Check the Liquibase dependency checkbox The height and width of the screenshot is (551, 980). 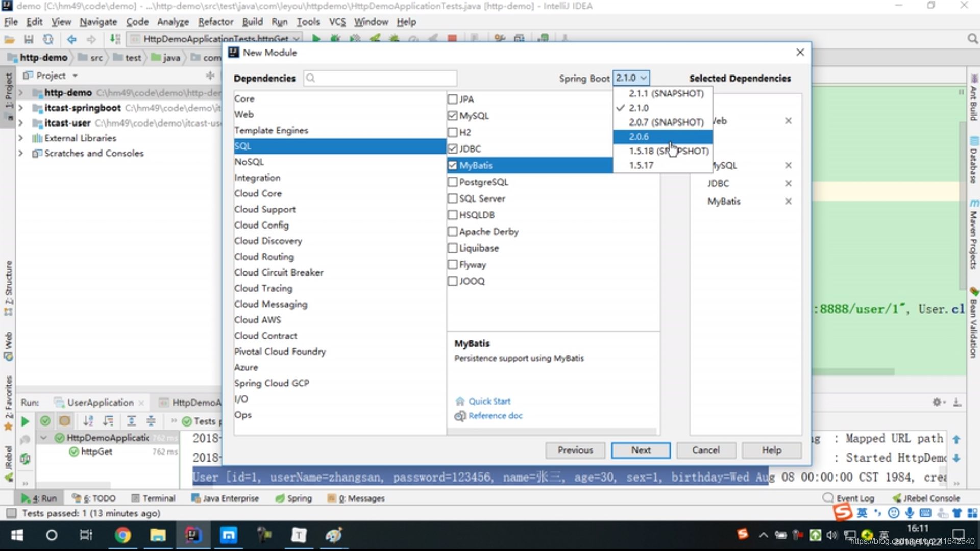point(452,248)
